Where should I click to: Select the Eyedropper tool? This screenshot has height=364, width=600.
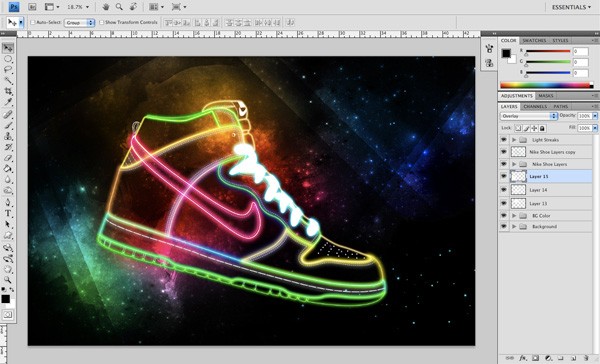click(x=8, y=102)
